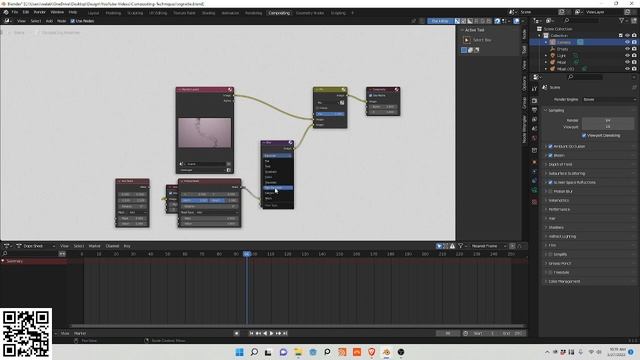Screen dimensions: 640x360
Task: Open the Render properties tab icon
Action: pos(534,100)
